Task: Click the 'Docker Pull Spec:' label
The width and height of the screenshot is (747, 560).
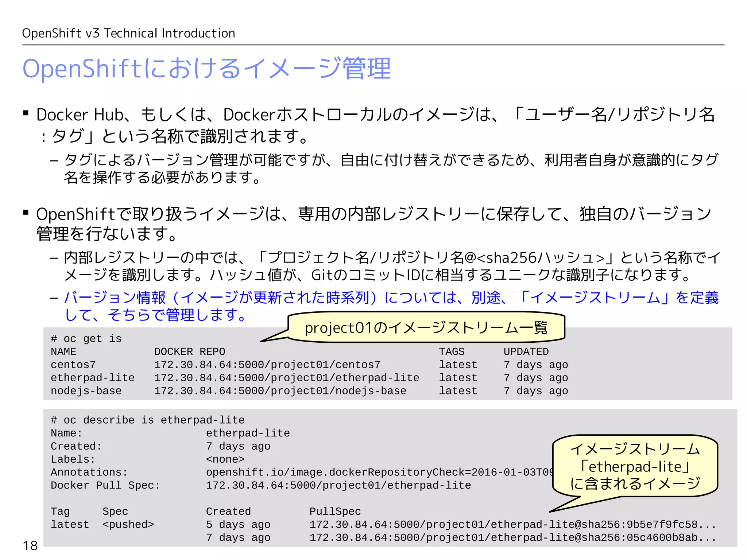Action: [105, 486]
